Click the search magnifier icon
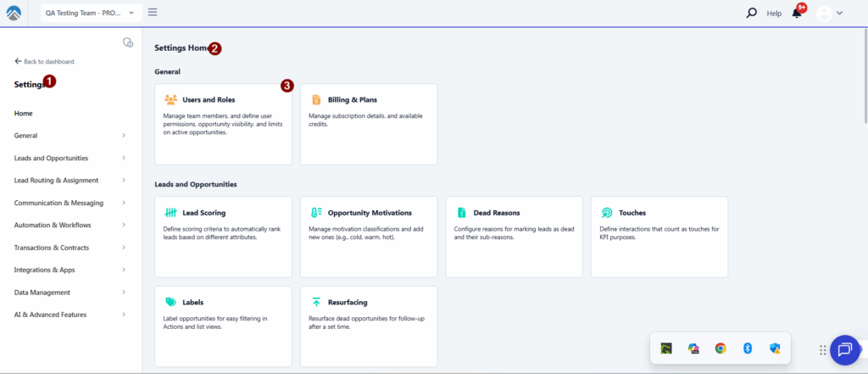This screenshot has width=868, height=374. tap(751, 13)
